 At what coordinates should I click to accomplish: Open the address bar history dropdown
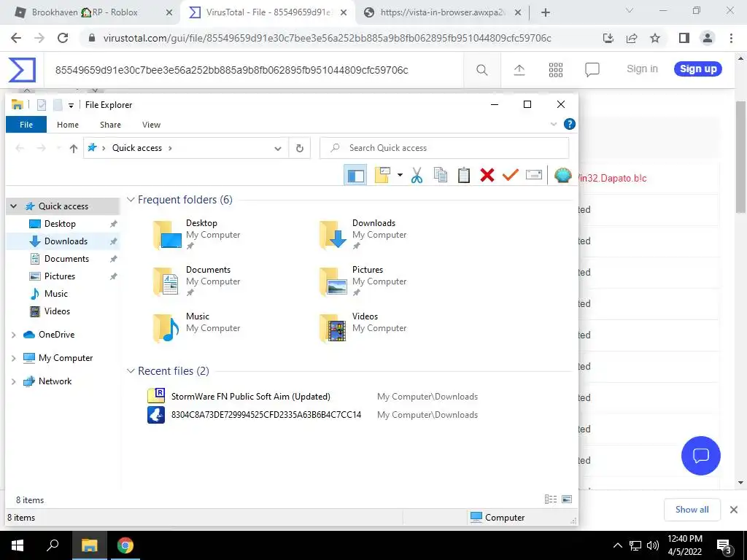pos(278,148)
